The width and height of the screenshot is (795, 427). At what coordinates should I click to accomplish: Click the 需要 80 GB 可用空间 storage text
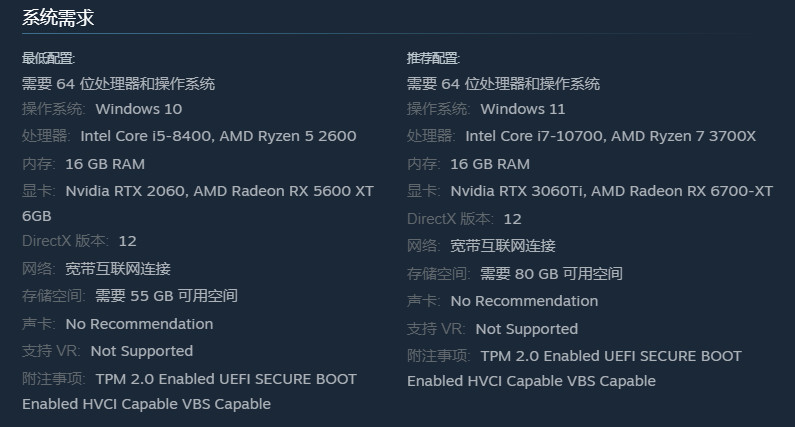point(551,273)
